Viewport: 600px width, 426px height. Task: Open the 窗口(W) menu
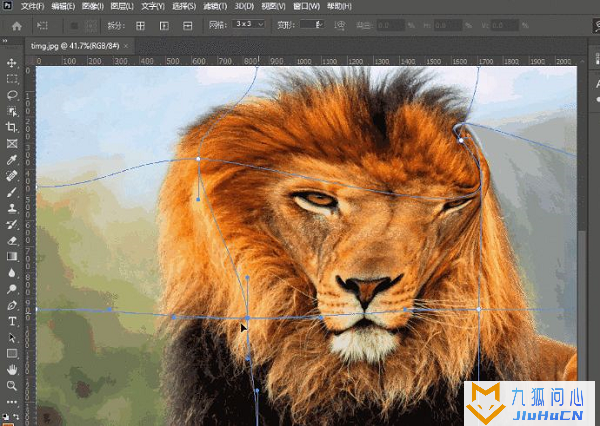[x=306, y=6]
